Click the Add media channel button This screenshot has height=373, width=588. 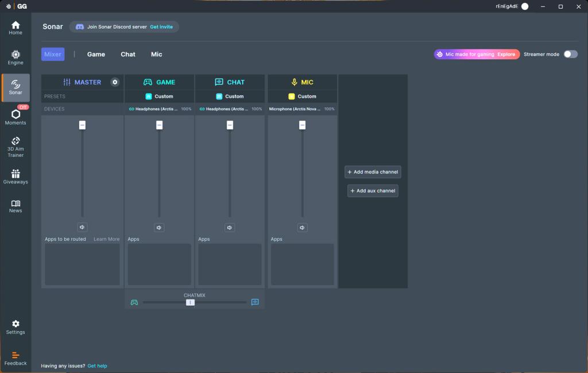tap(373, 172)
